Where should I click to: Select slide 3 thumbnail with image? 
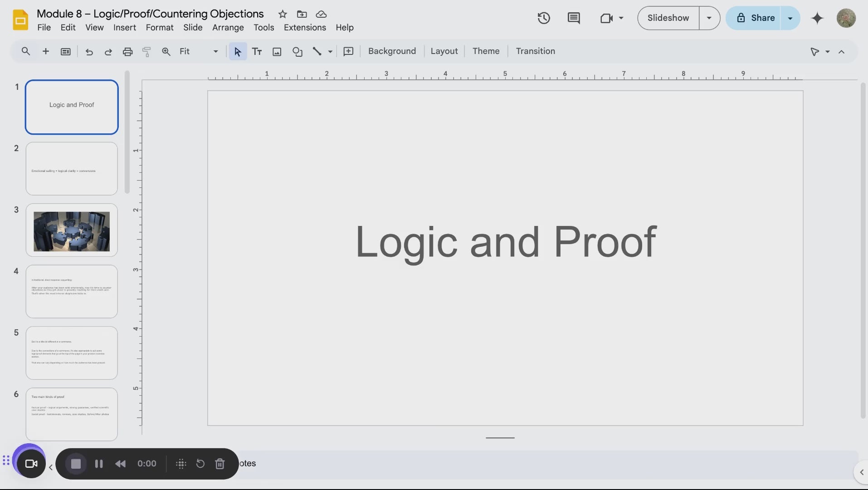(x=72, y=230)
